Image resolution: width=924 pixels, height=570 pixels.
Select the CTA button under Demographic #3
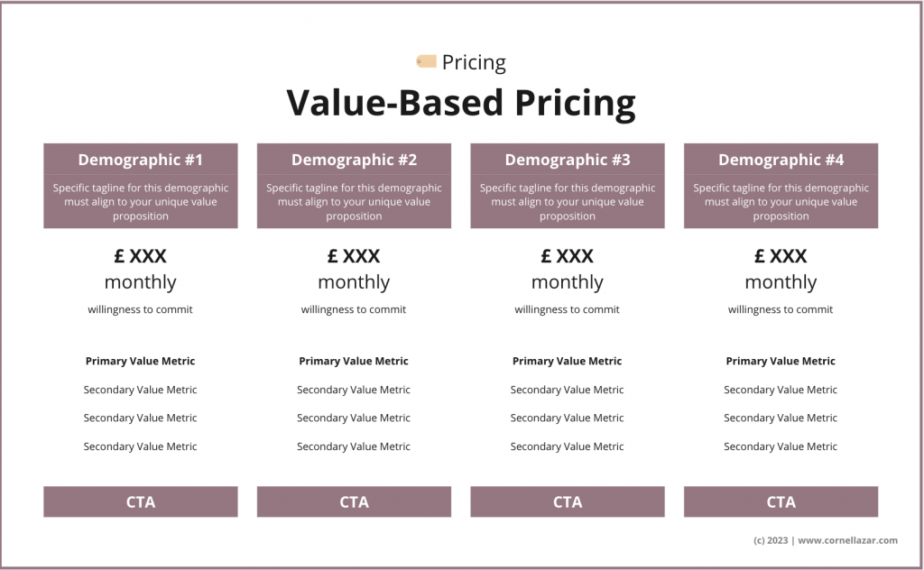pyautogui.click(x=568, y=501)
